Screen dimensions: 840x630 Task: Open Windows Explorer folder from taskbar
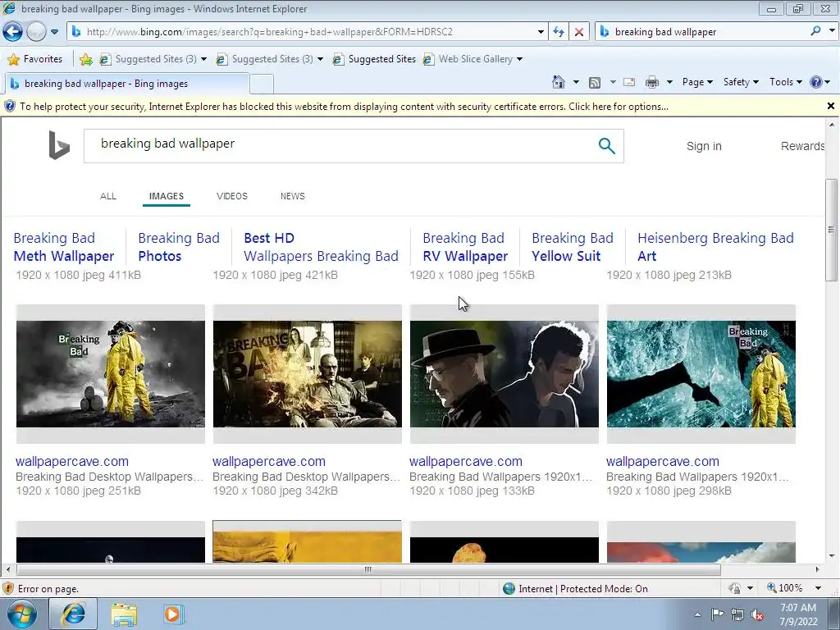125,614
